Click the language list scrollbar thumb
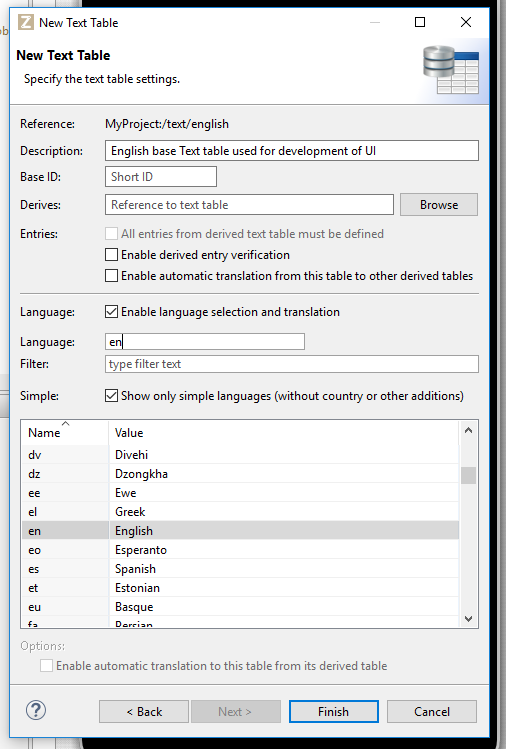Screen dimensions: 506x749 (x=468, y=475)
